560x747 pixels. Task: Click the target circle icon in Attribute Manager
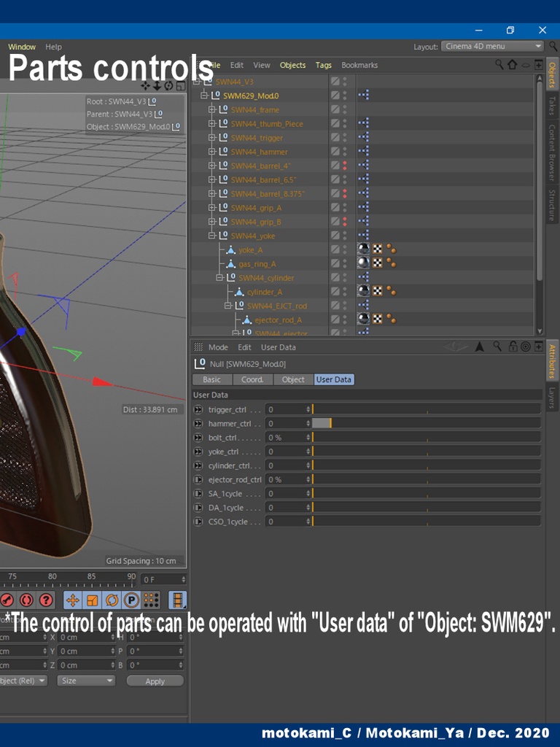526,347
